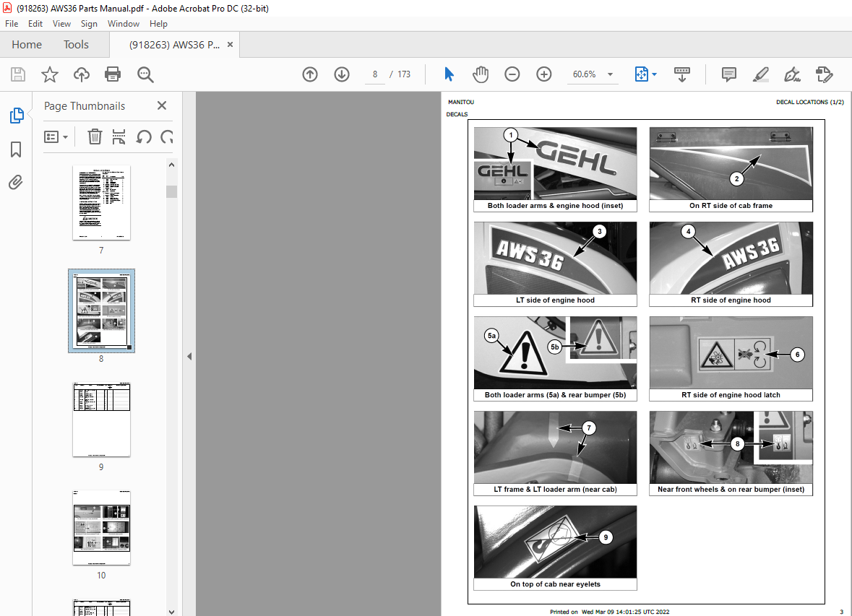Select page 7 thumbnail
The width and height of the screenshot is (852, 616).
pyautogui.click(x=102, y=203)
